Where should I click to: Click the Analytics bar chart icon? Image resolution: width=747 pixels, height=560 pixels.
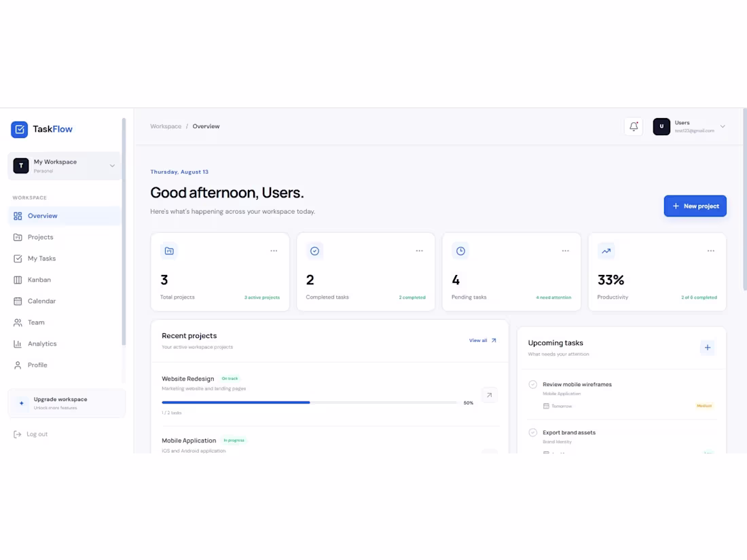tap(18, 344)
